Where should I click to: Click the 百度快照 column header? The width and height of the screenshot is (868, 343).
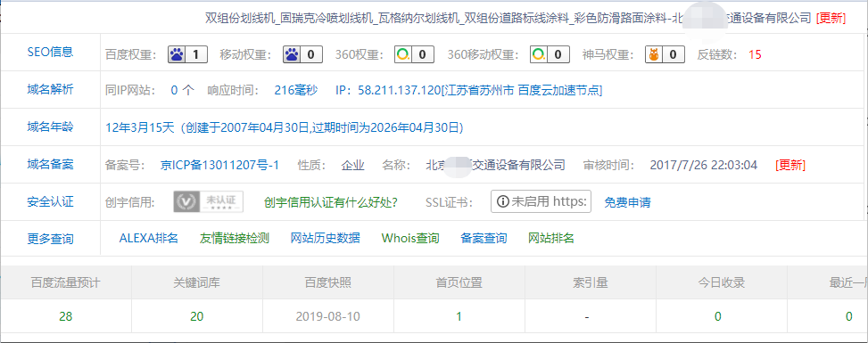coord(328,283)
